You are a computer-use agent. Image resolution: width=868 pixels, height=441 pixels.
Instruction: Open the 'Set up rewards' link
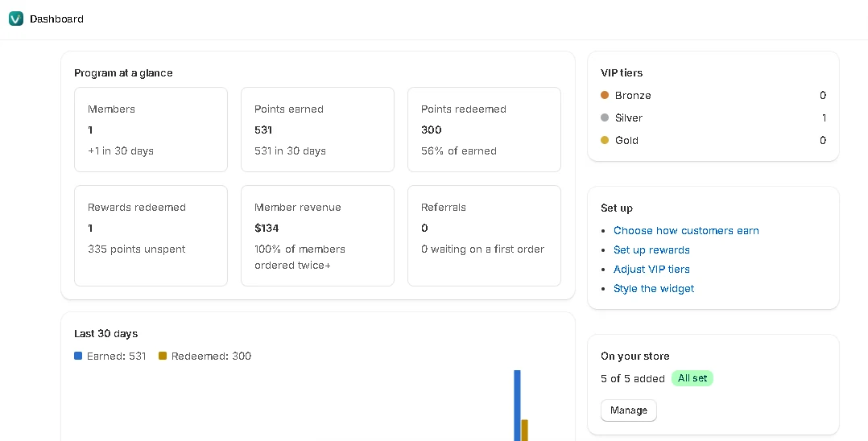click(x=651, y=250)
